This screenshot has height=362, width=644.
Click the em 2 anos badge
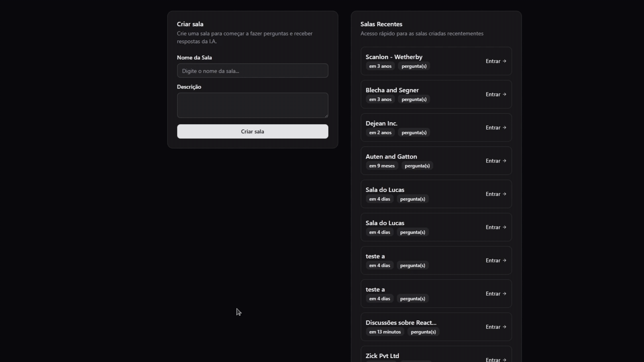380,132
